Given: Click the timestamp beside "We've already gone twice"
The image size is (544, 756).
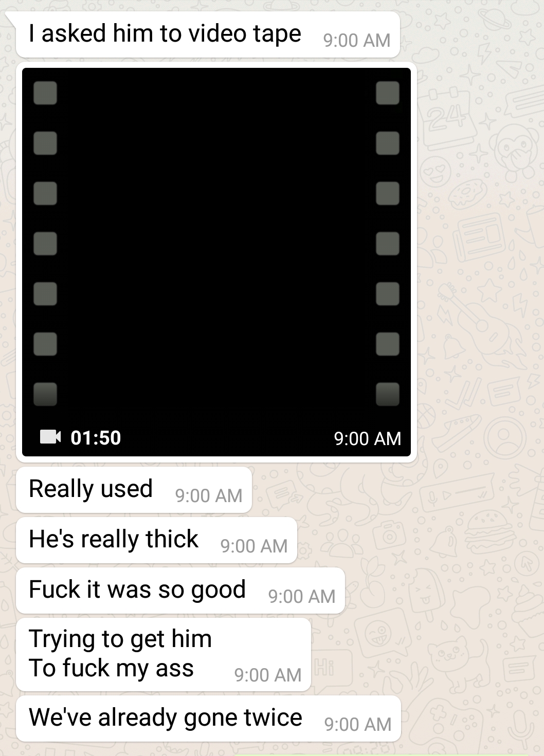Looking at the screenshot, I should pos(358,725).
